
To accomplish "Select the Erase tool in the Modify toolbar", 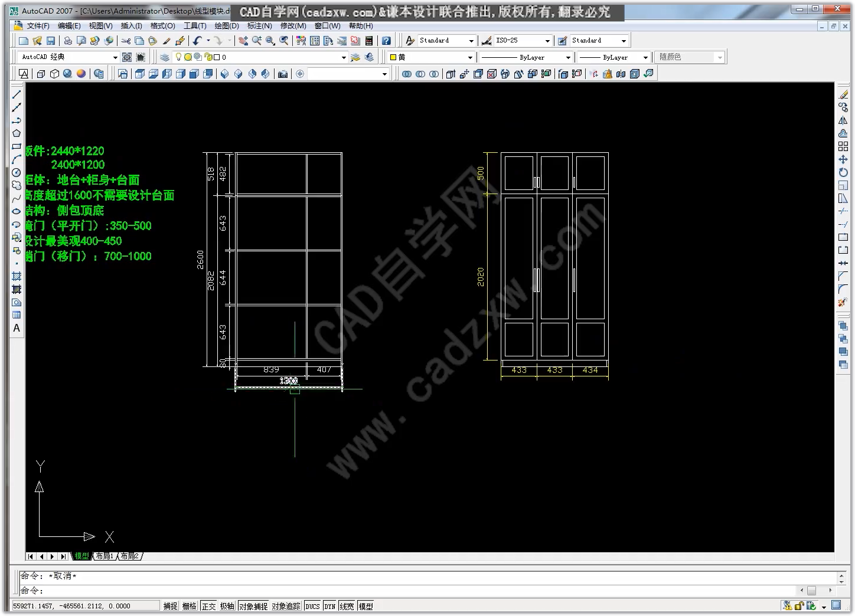I will [843, 94].
